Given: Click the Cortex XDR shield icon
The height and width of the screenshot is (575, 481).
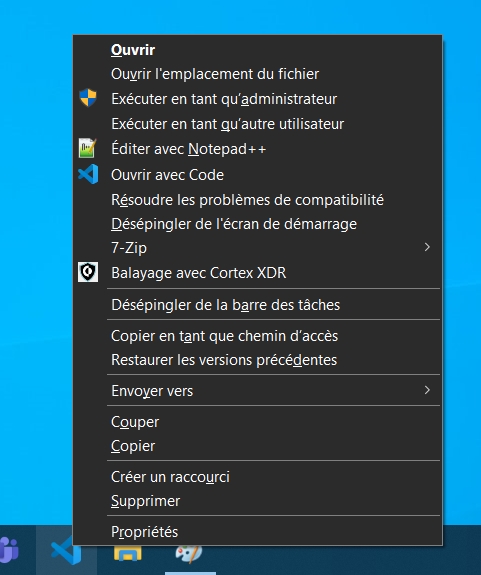Looking at the screenshot, I should [x=88, y=272].
